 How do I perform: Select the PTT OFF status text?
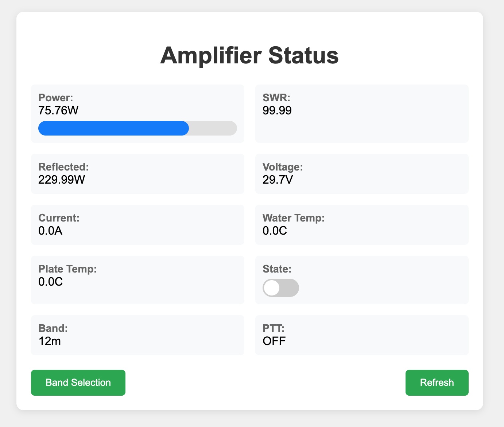(x=274, y=341)
